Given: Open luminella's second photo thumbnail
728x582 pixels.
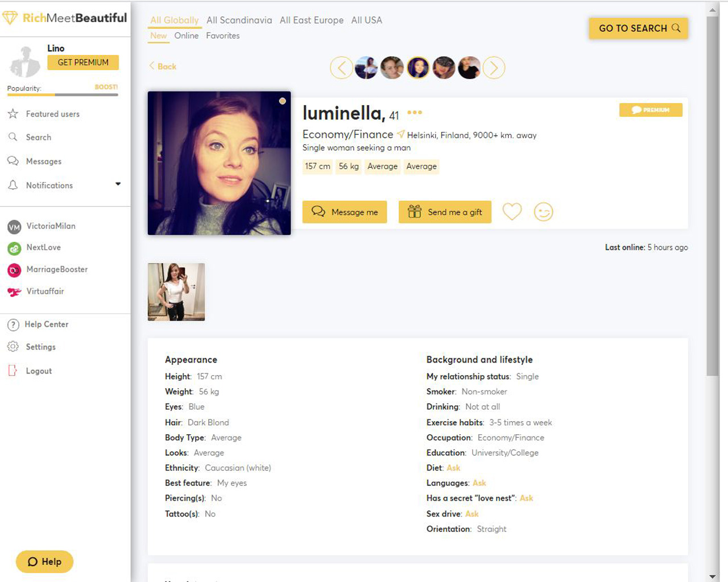Looking at the screenshot, I should point(176,292).
